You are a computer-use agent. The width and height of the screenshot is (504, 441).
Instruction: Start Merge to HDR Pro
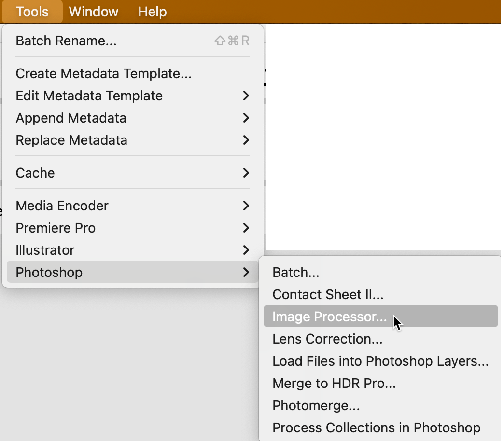click(334, 383)
